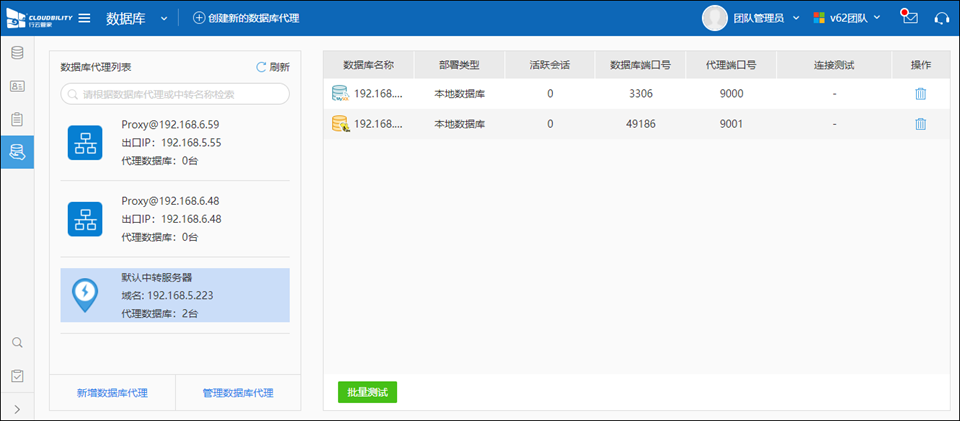Click the green 批量测试 button

[367, 392]
